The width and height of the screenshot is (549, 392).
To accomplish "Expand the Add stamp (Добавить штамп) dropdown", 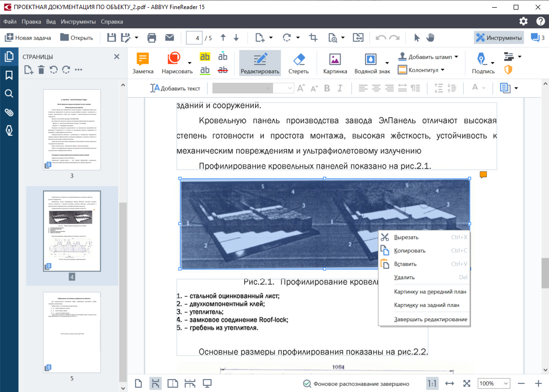I will coord(456,57).
